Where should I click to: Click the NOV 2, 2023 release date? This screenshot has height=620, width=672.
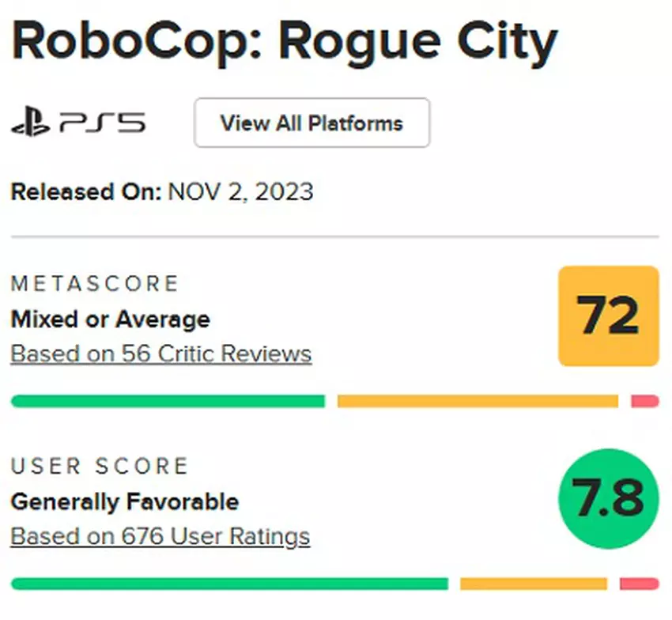coord(240,192)
